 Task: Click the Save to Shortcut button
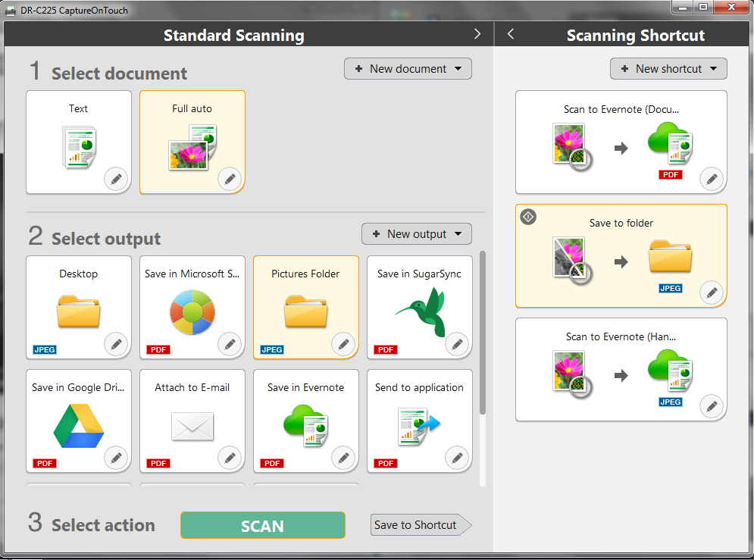[421, 525]
